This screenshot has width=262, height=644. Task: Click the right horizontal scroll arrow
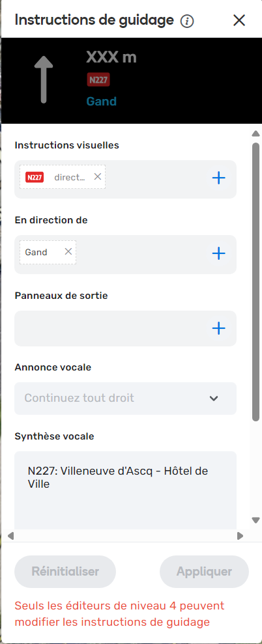[240, 535]
